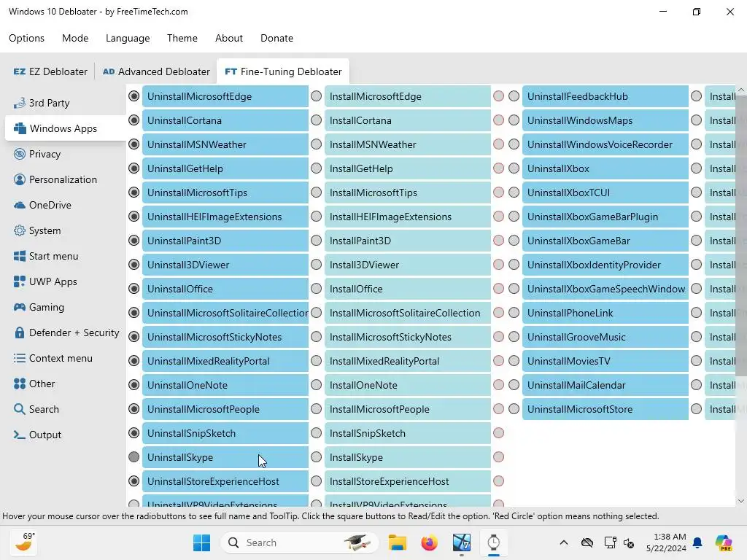The width and height of the screenshot is (747, 560).
Task: Select the red circle option for Office row
Action: 499,289
